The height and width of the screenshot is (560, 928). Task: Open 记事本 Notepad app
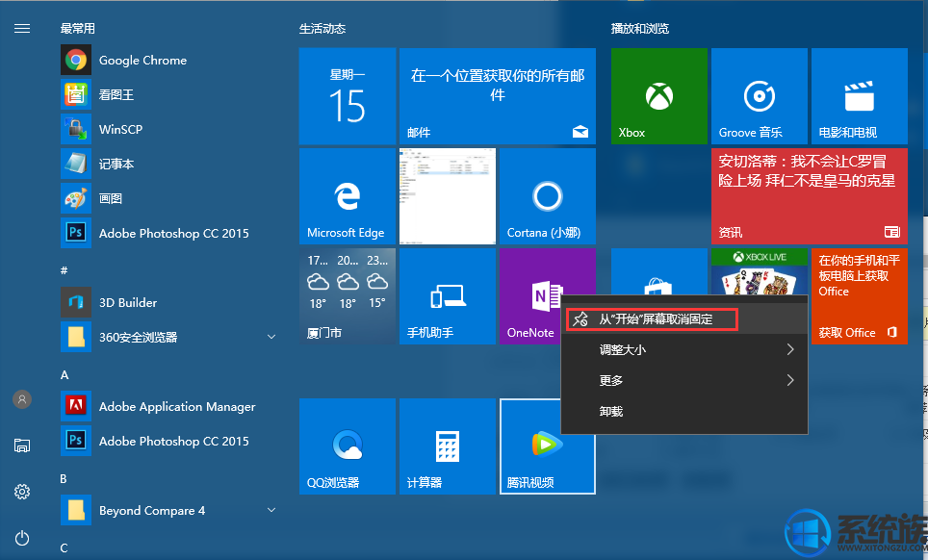pos(168,164)
